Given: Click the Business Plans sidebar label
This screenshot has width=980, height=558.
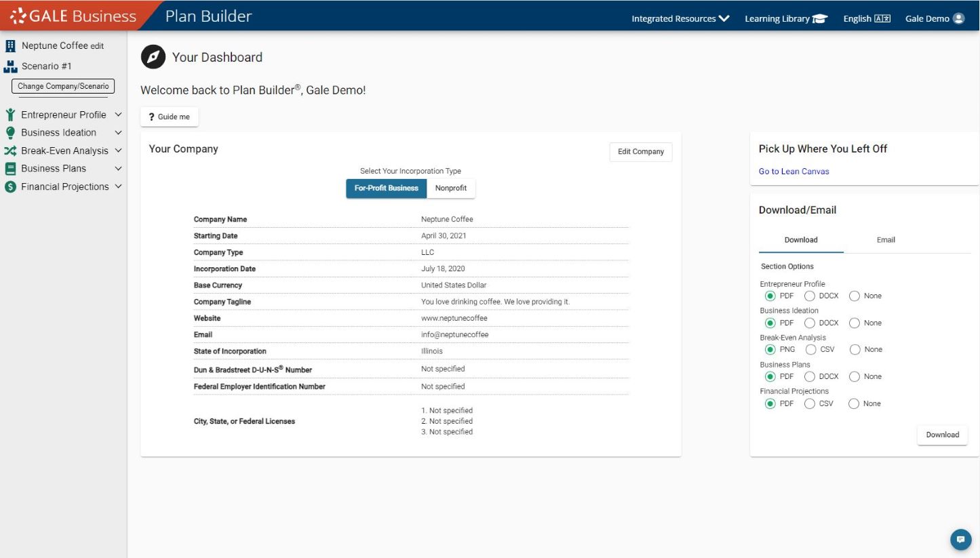Looking at the screenshot, I should [x=54, y=169].
